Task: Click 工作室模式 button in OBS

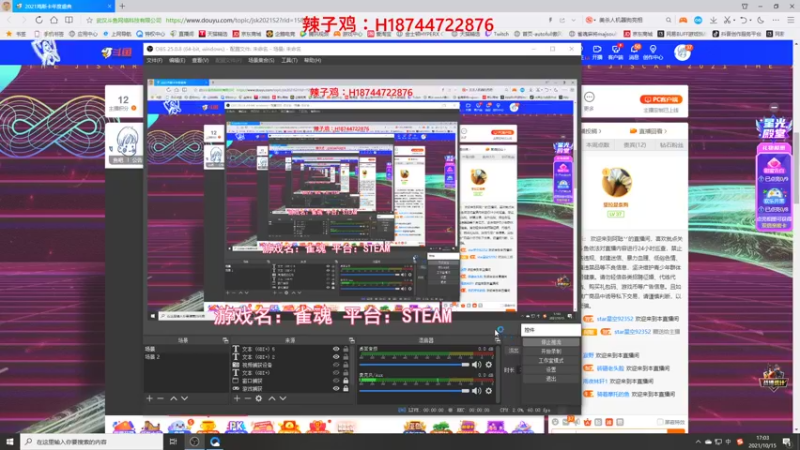Action: tap(551, 361)
